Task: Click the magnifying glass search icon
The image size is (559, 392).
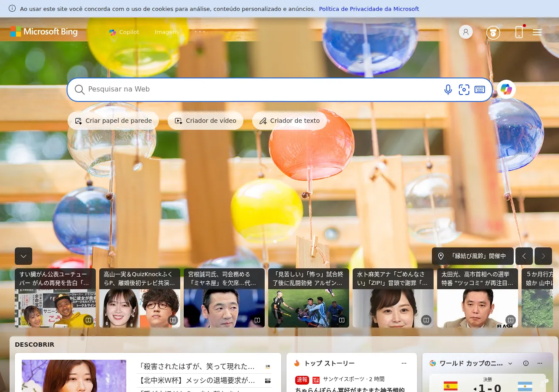Action: click(x=79, y=89)
